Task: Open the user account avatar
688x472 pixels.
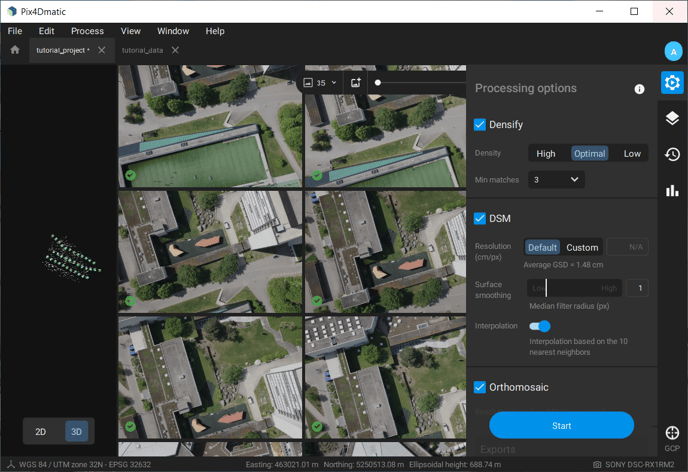Action: click(x=672, y=51)
